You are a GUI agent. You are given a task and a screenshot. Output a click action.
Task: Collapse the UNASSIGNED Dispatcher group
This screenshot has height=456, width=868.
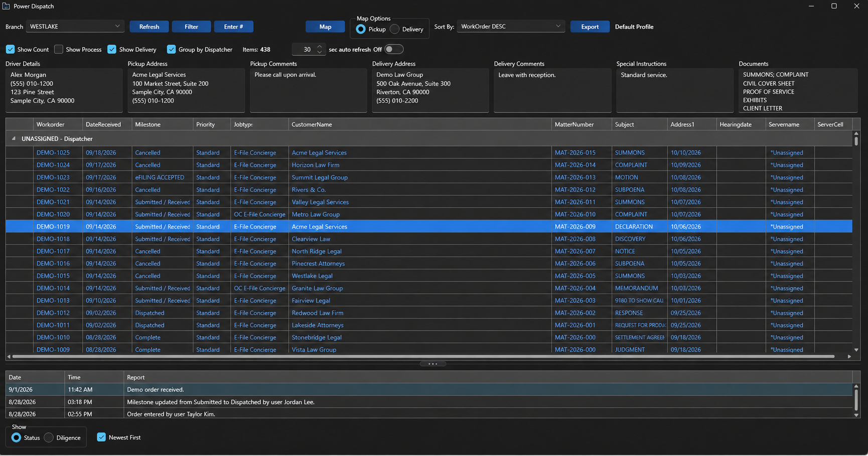click(x=14, y=138)
